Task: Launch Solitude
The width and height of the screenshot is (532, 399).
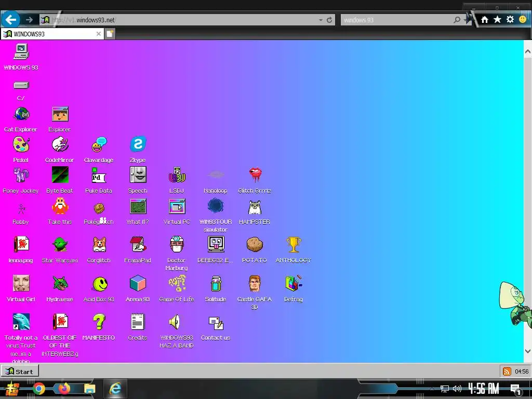Action: coord(216,284)
